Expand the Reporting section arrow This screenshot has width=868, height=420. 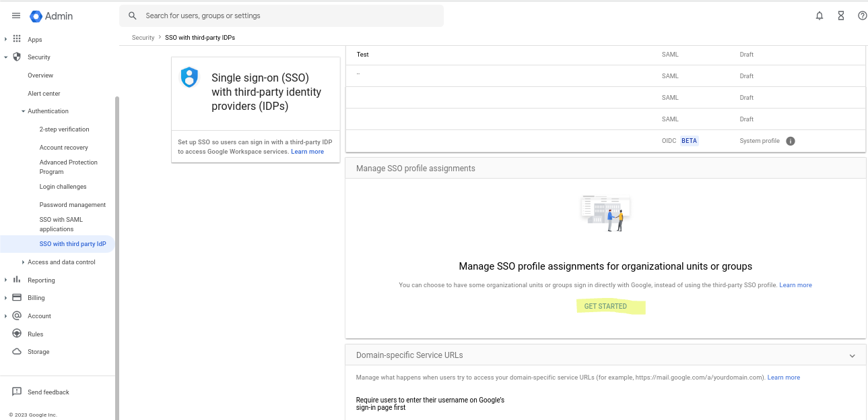click(x=5, y=280)
